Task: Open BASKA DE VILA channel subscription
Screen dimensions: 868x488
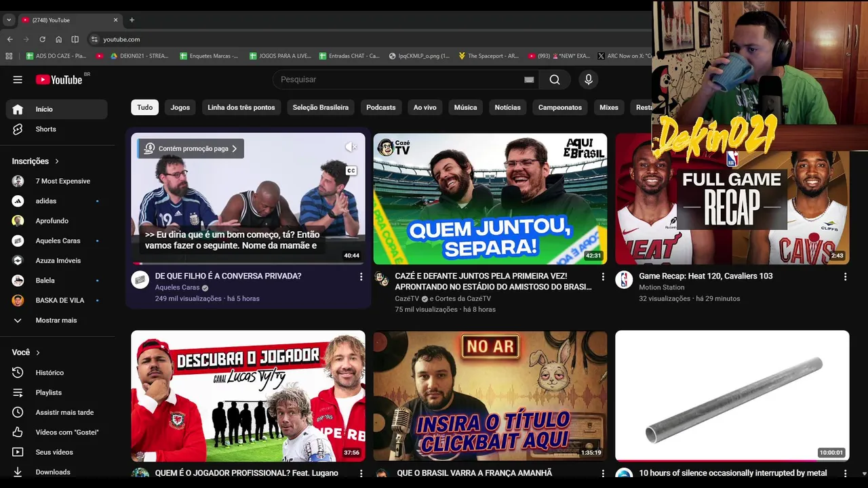Action: point(56,300)
